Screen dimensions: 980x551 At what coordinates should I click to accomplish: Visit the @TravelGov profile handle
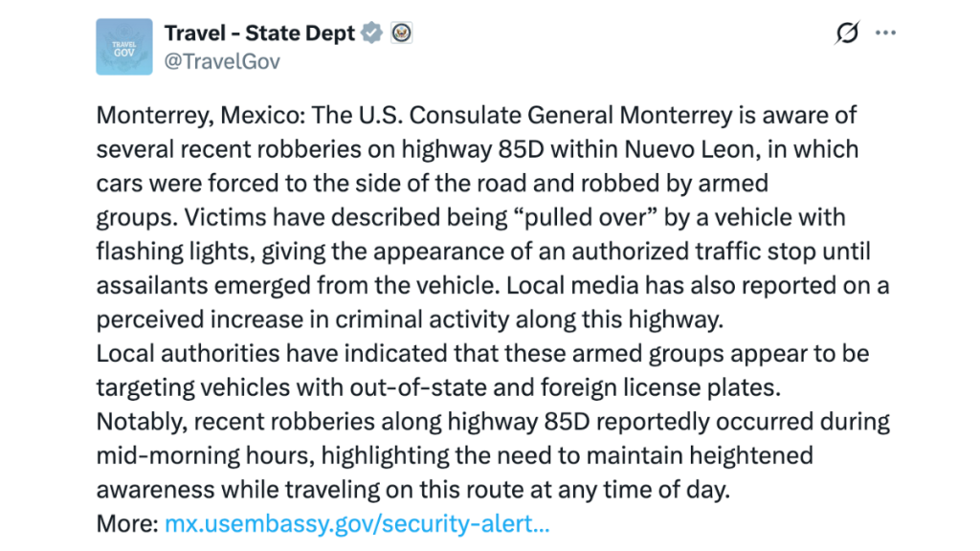click(222, 60)
